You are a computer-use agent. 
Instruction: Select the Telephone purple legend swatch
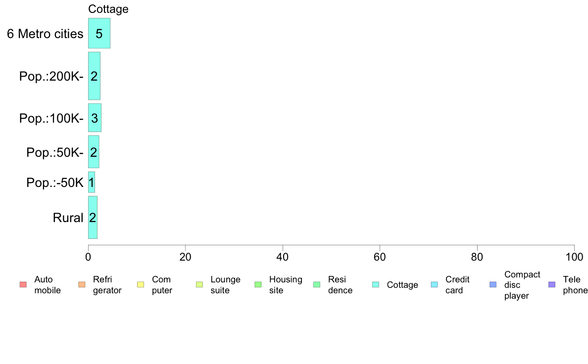pyautogui.click(x=552, y=284)
